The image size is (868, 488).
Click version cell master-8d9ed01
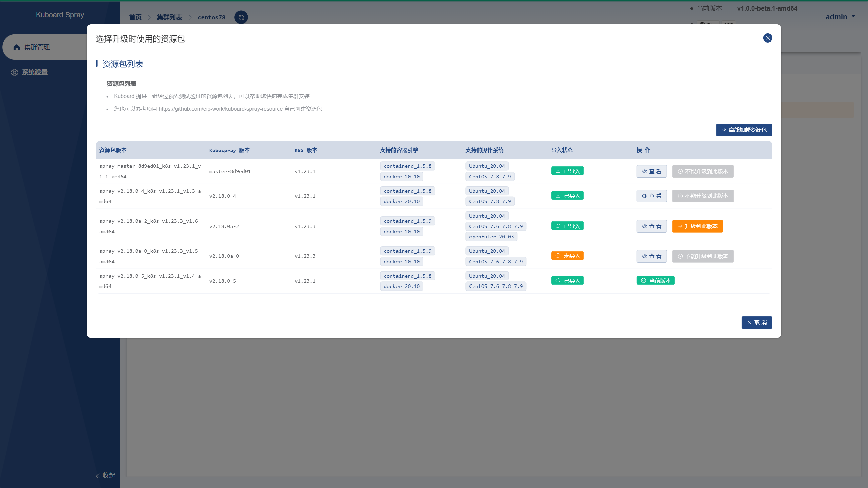230,171
